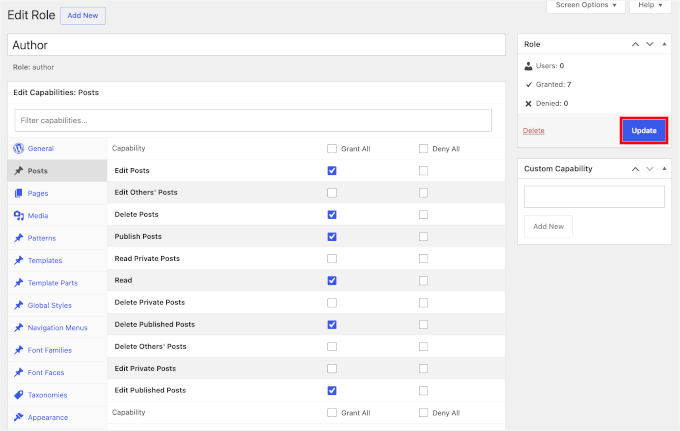Click the Delete role link

pyautogui.click(x=533, y=131)
